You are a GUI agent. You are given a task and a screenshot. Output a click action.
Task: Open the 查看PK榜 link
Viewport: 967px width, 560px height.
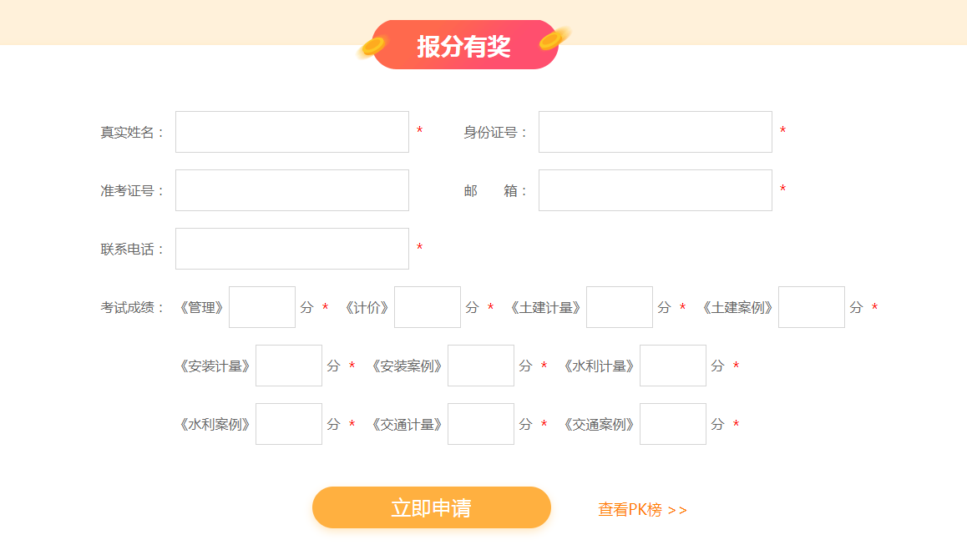tap(642, 509)
